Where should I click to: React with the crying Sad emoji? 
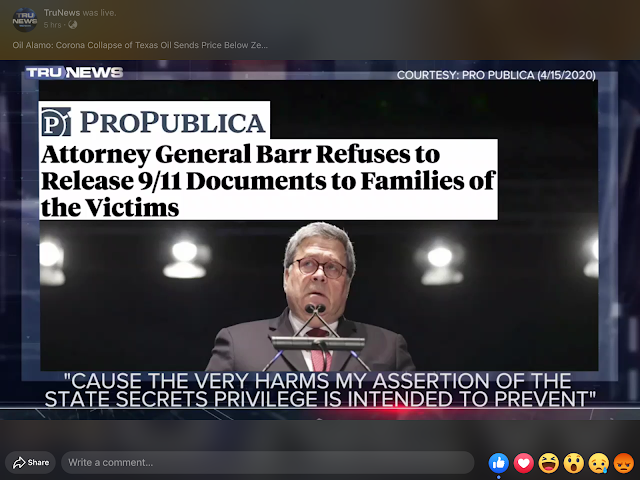pos(599,463)
